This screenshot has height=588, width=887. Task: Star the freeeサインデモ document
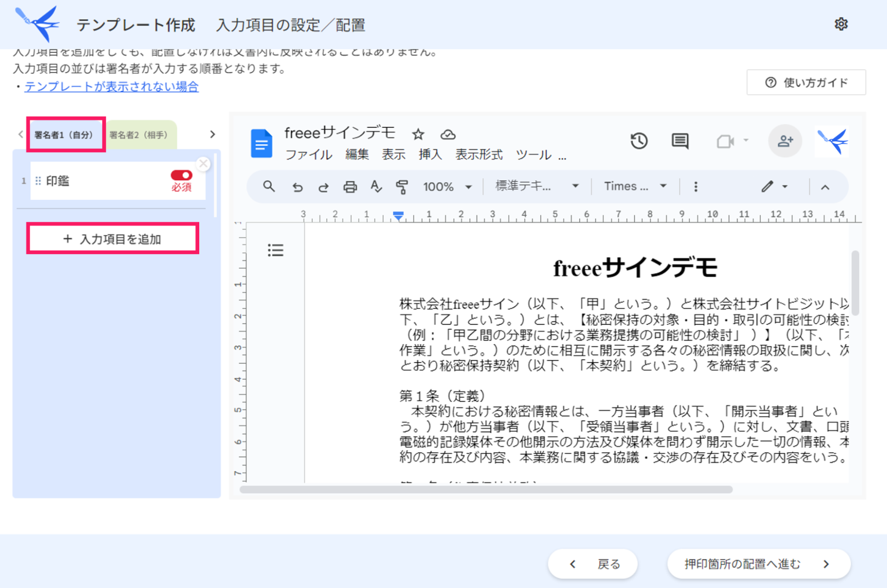pos(418,134)
